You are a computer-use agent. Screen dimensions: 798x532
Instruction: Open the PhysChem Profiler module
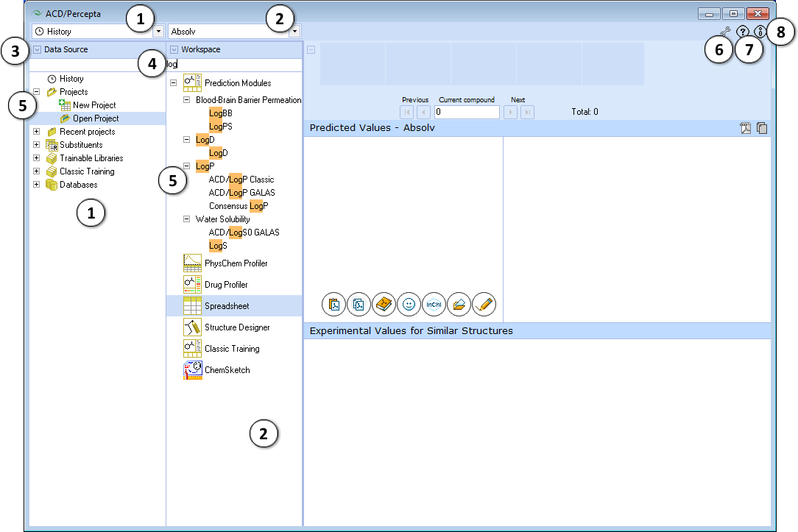225,263
